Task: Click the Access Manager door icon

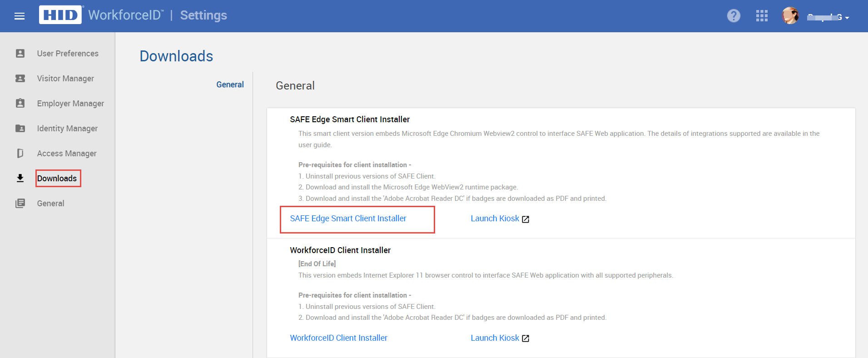Action: 20,154
